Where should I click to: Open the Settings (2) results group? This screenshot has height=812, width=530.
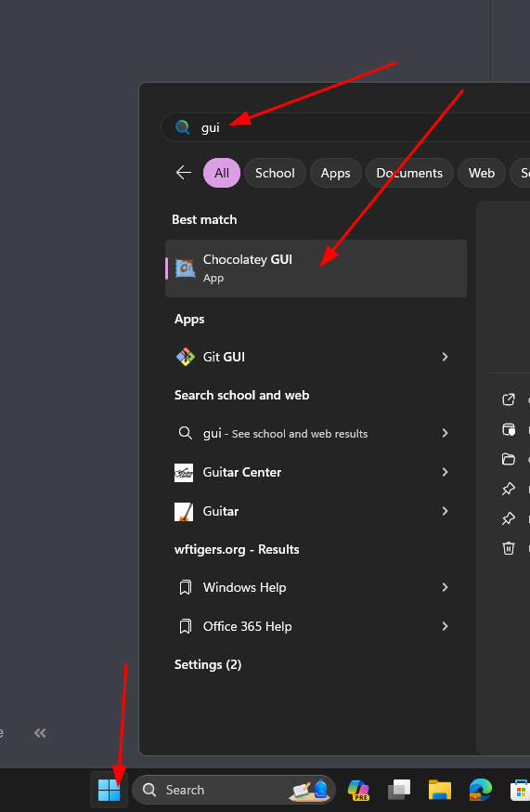tap(208, 664)
